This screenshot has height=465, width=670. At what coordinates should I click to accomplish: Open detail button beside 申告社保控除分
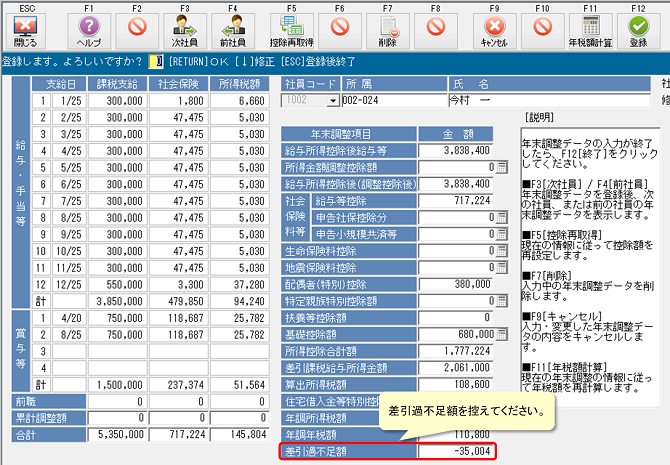click(x=503, y=216)
